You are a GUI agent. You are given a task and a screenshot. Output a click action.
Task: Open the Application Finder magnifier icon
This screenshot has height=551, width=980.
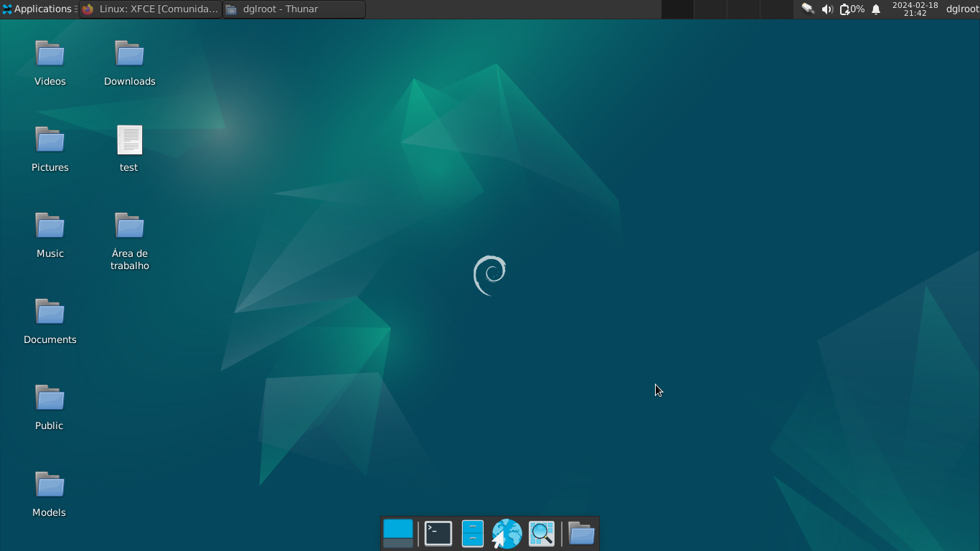click(x=542, y=534)
